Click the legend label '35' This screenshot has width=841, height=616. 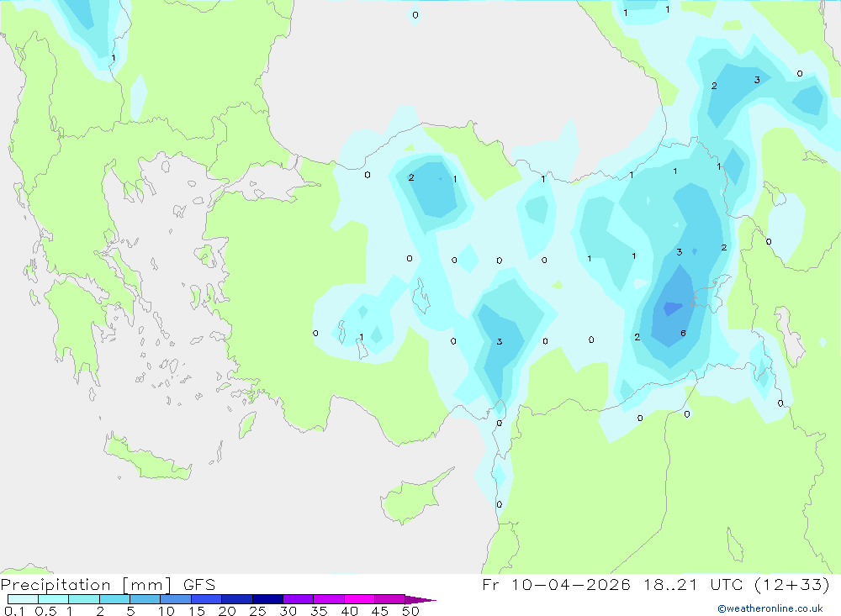pyautogui.click(x=319, y=611)
